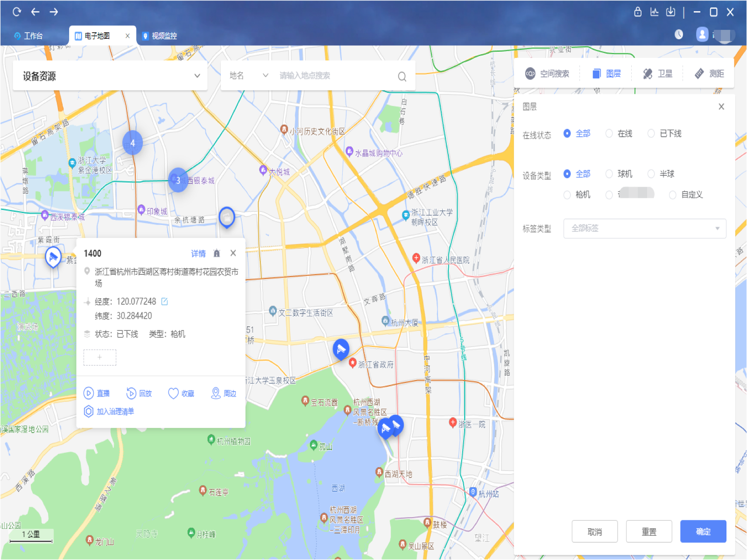
Task: Toggle the 图层 layer panel
Action: click(x=606, y=74)
